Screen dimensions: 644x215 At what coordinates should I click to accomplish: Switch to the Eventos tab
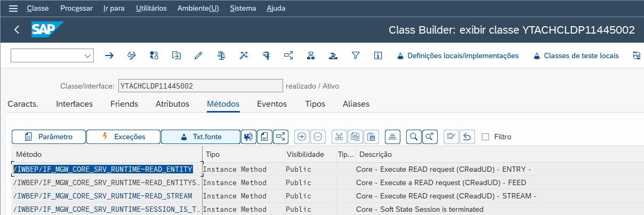click(272, 104)
